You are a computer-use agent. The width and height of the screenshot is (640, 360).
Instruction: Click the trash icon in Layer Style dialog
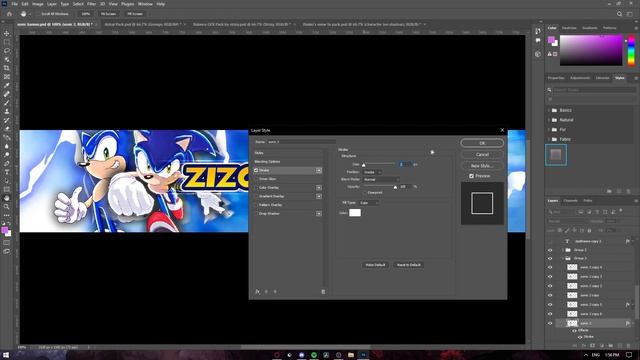point(323,291)
